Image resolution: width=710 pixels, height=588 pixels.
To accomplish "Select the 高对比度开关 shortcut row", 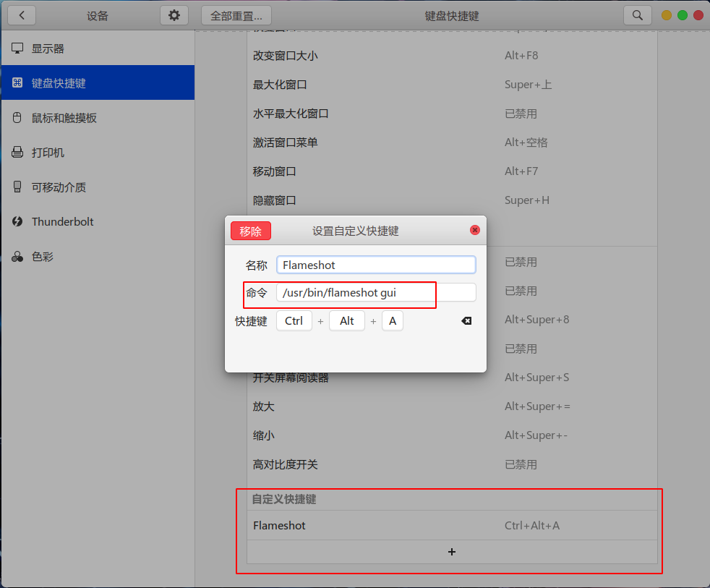I will (x=452, y=464).
